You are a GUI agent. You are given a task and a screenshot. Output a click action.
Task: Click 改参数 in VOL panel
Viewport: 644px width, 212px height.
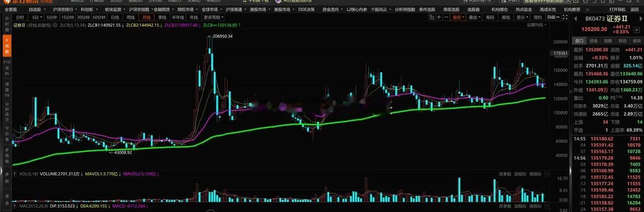[x=505, y=174]
